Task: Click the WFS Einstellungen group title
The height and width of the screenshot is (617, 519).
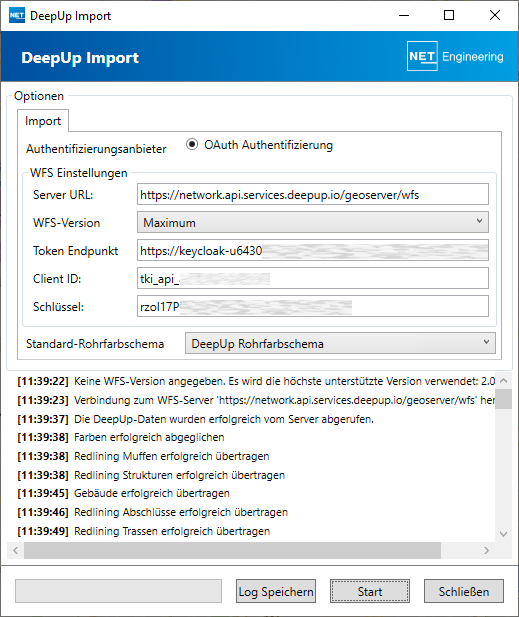Action: [79, 173]
